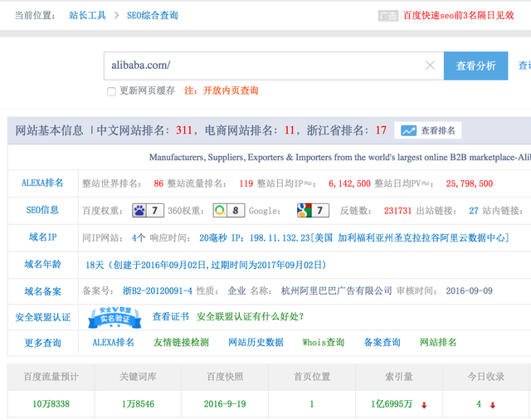Click the 查看证书 link
Image resolution: width=531 pixels, height=420 pixels.
click(171, 316)
